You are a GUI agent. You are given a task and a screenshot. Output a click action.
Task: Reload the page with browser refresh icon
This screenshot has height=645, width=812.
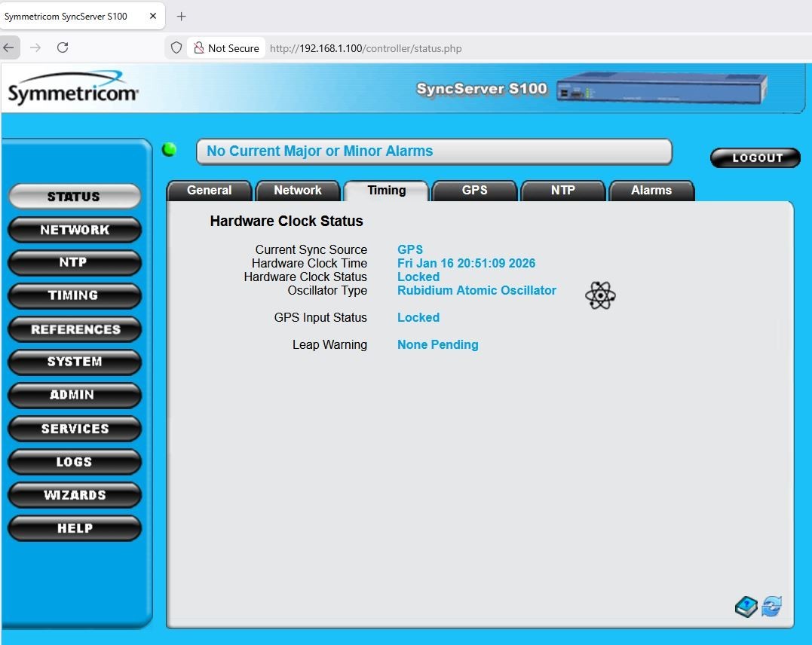tap(63, 47)
